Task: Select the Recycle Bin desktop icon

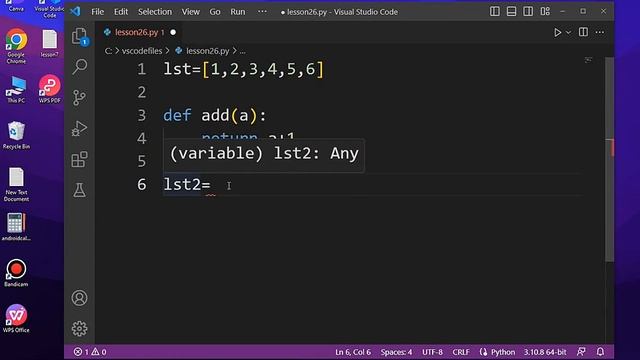Action: click(16, 135)
